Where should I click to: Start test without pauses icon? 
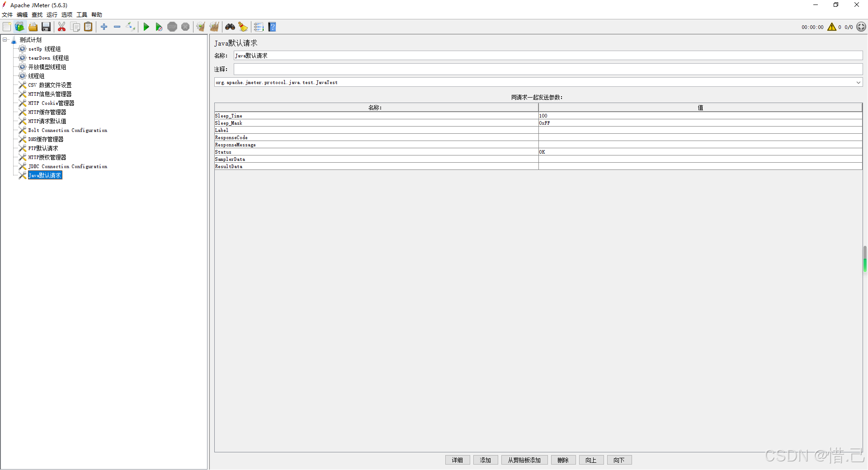coord(159,27)
